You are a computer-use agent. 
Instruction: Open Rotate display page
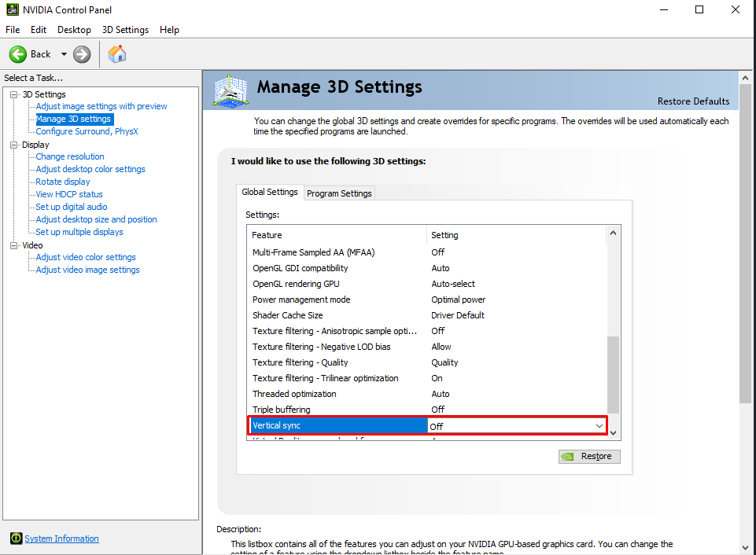pyautogui.click(x=63, y=182)
